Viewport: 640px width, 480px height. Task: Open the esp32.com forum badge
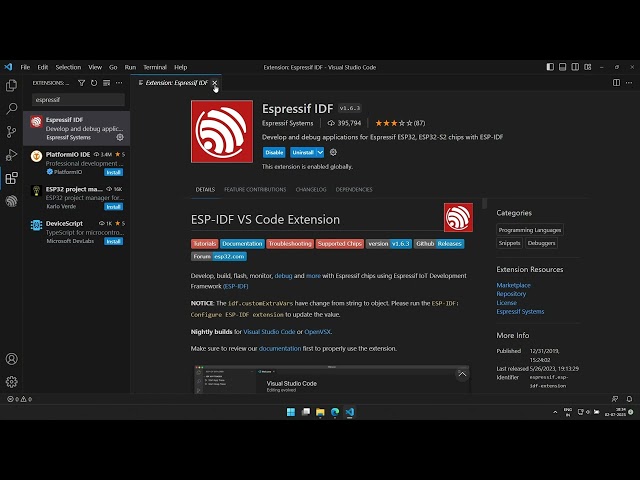pyautogui.click(x=219, y=256)
